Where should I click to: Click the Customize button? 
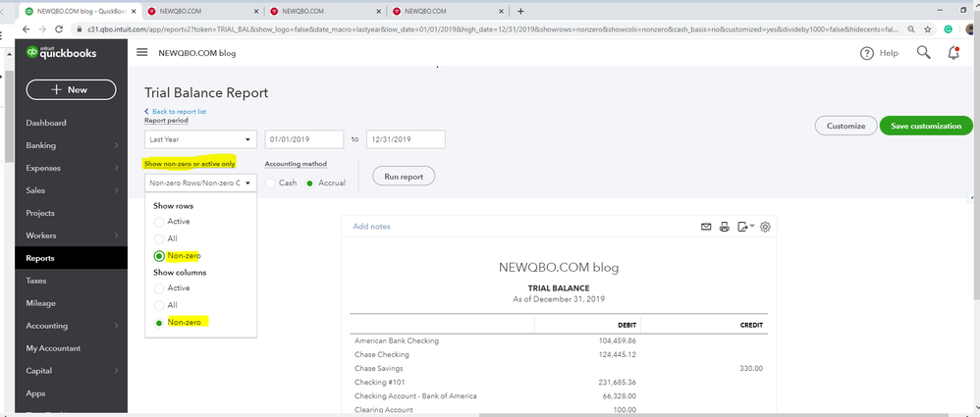click(845, 126)
